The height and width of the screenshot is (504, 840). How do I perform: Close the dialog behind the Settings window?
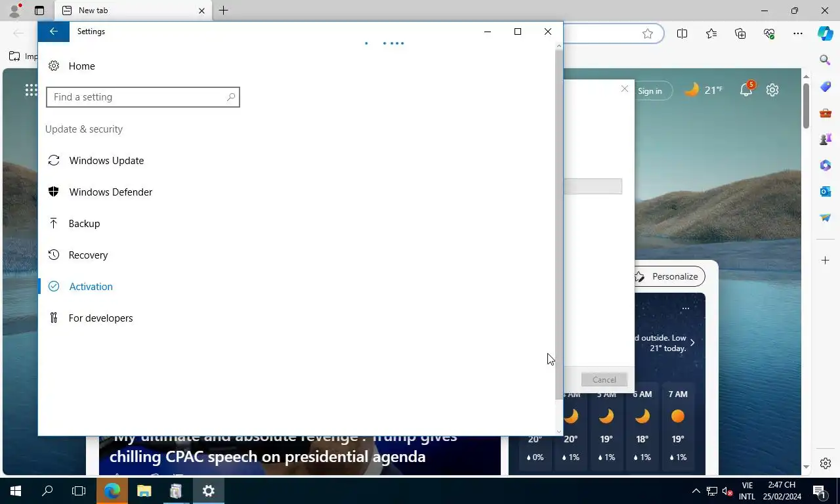(625, 89)
